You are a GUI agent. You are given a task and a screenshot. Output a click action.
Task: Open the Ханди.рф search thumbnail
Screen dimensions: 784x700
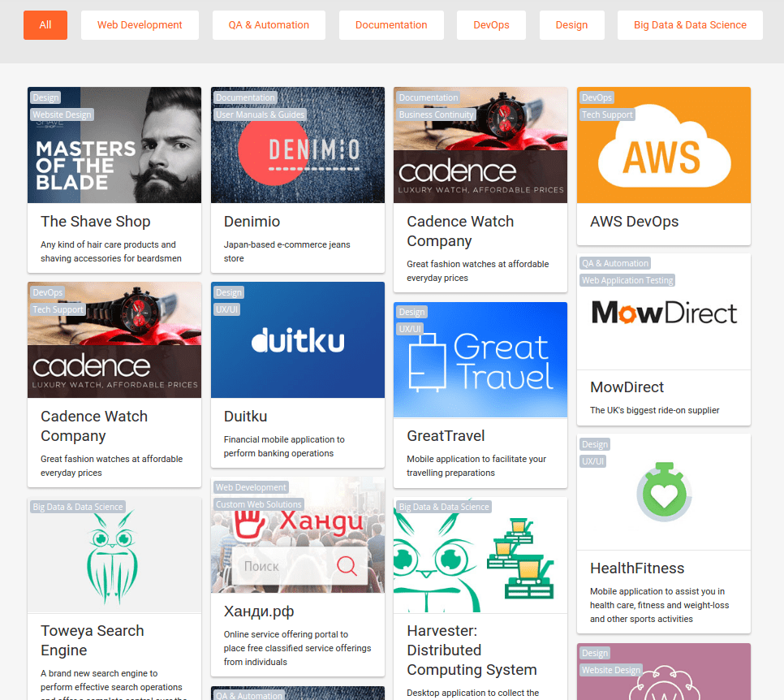298,535
